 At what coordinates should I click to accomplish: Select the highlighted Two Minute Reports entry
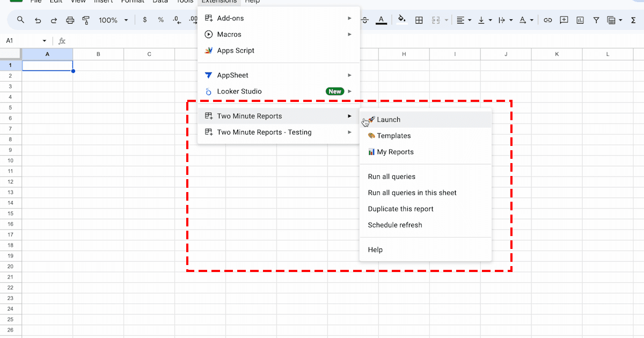pyautogui.click(x=279, y=116)
